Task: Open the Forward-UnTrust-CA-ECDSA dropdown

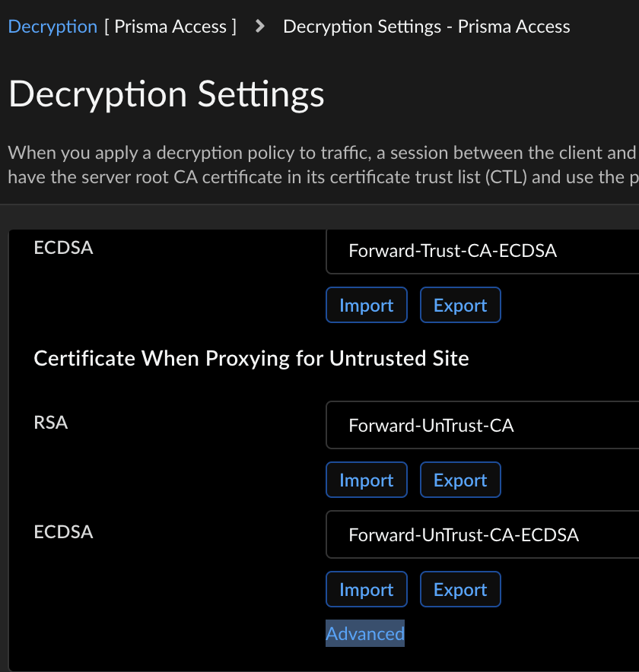Action: tap(482, 535)
